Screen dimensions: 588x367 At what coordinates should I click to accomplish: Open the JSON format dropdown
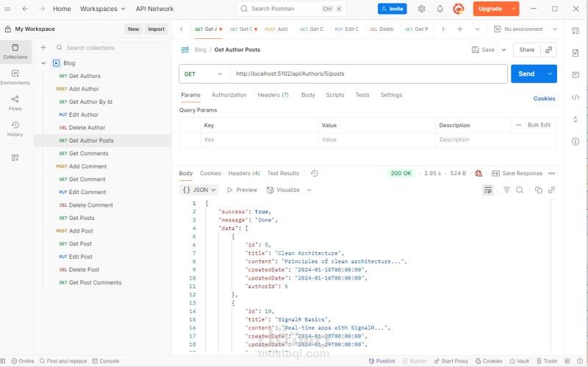199,190
